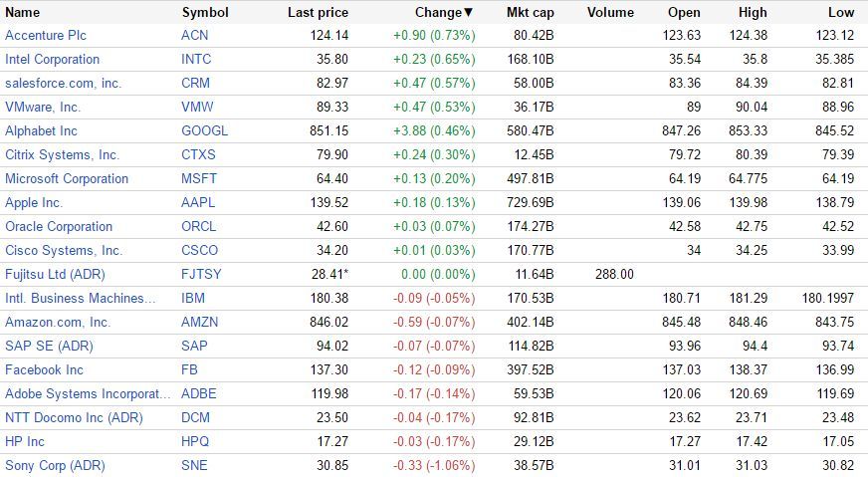Open the Microsoft Corporation link
The height and width of the screenshot is (477, 868).
[67, 178]
